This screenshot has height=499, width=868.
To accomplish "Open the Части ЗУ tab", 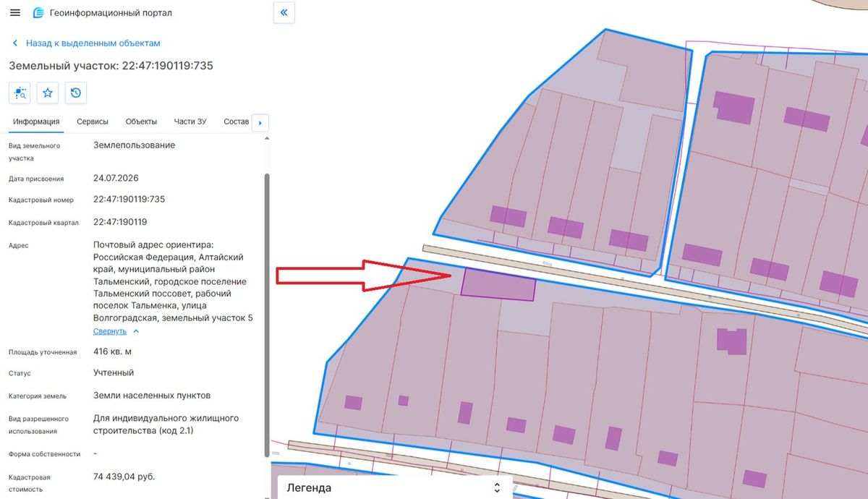I will (190, 121).
